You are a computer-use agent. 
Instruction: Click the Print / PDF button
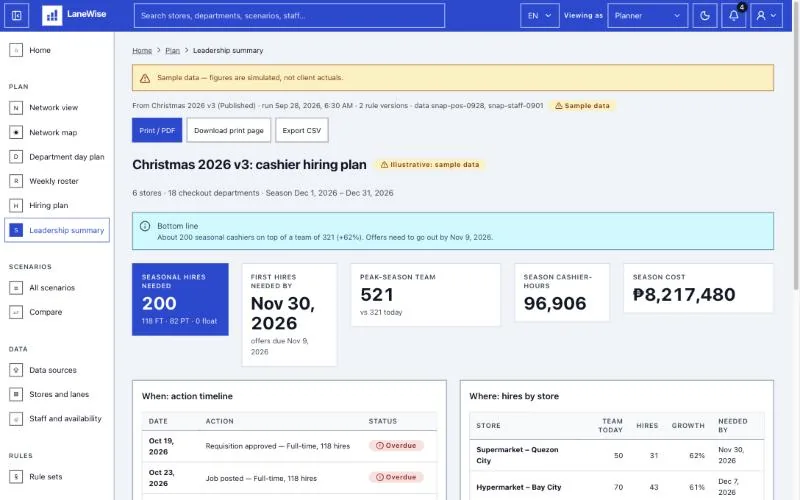coord(157,131)
